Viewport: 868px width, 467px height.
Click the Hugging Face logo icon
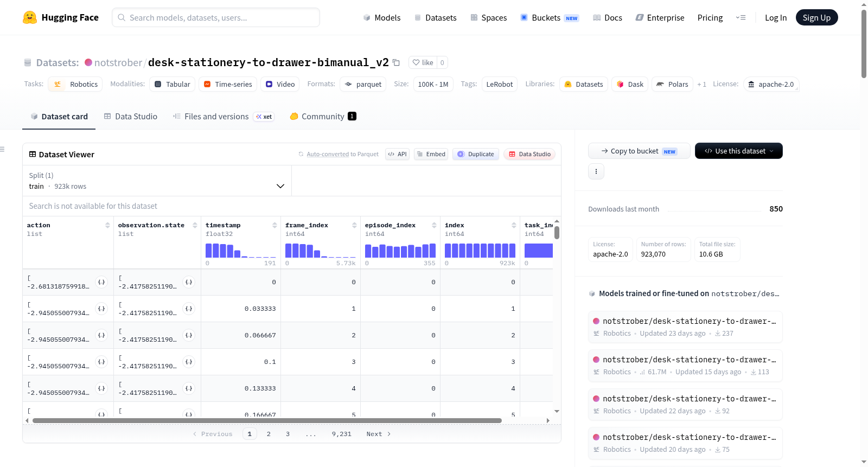click(x=30, y=17)
